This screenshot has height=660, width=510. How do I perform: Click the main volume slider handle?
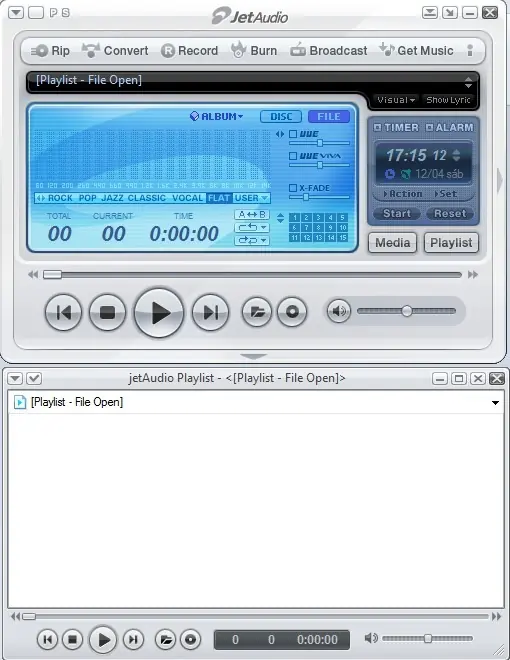pyautogui.click(x=406, y=311)
